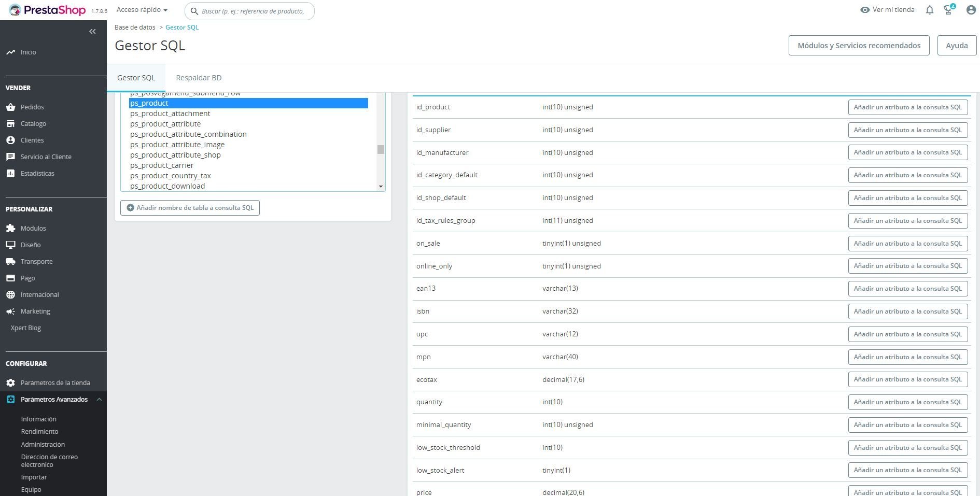Click the Modulos puzzle-piece icon
Viewport: 980px width, 496px height.
(10, 229)
